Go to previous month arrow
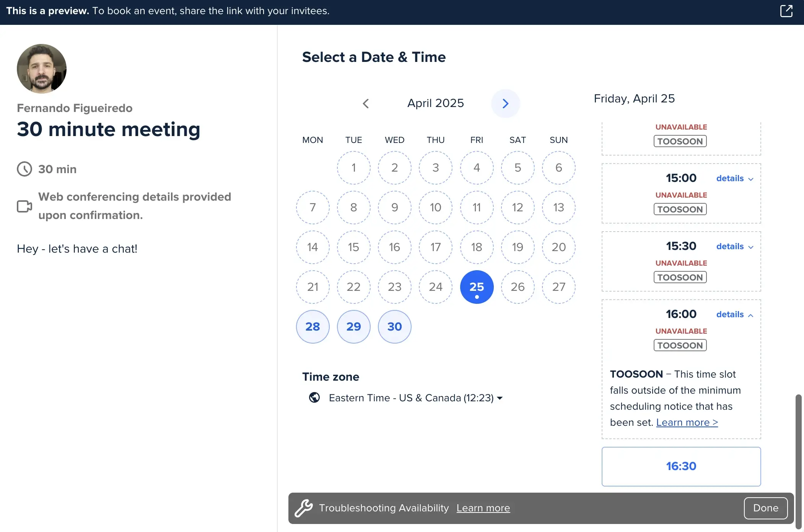804x532 pixels. point(366,104)
